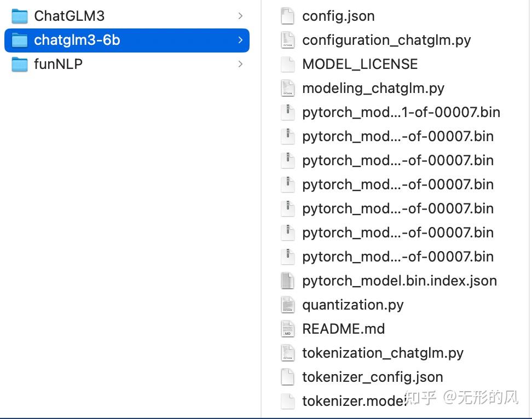Click the README.md markdown file icon
532x419 pixels.
coord(287,329)
